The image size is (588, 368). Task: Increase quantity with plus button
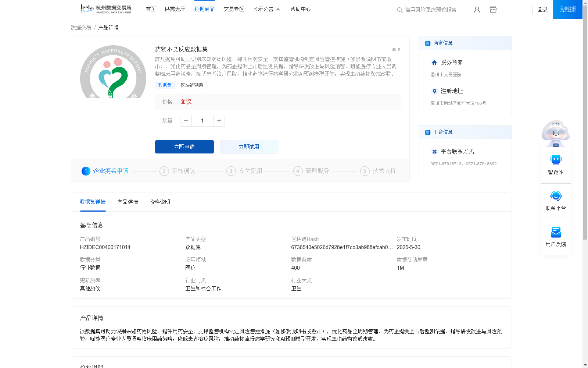pyautogui.click(x=219, y=121)
